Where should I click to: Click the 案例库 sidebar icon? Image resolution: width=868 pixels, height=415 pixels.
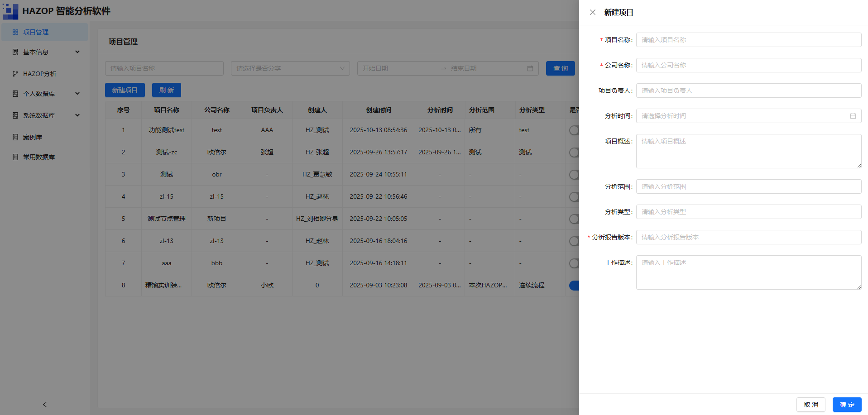tap(15, 137)
